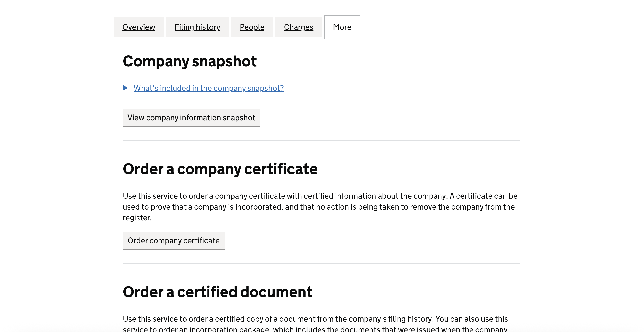Click the Order a certified document heading
Screen dimensions: 644x332
click(x=217, y=292)
